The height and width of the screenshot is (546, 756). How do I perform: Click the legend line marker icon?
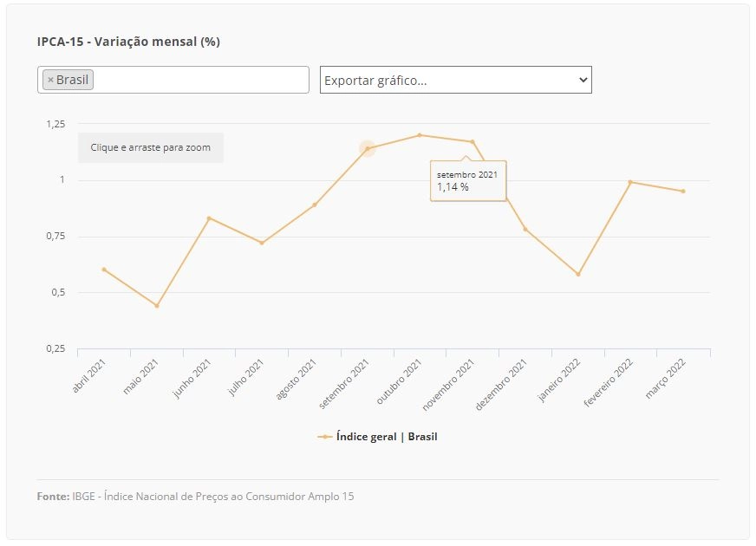pyautogui.click(x=325, y=437)
